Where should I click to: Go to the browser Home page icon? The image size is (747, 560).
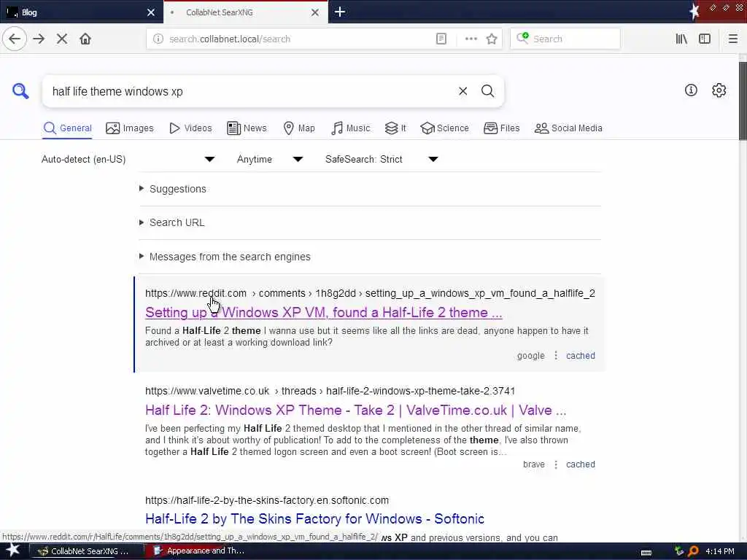[85, 39]
